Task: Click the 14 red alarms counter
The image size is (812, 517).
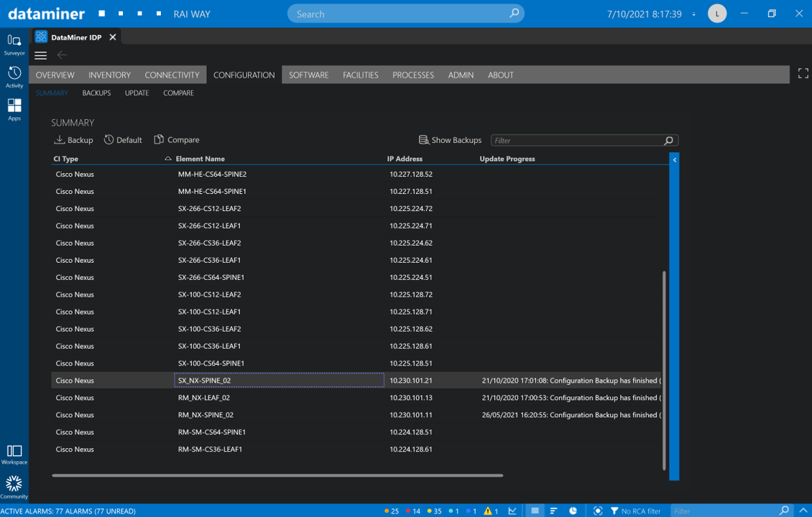Action: [x=412, y=511]
